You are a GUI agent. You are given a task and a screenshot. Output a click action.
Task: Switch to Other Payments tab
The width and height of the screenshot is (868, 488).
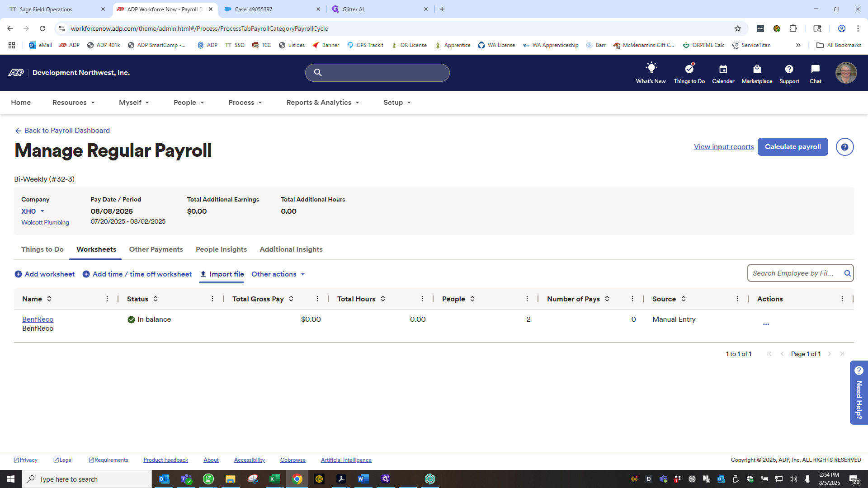click(156, 249)
